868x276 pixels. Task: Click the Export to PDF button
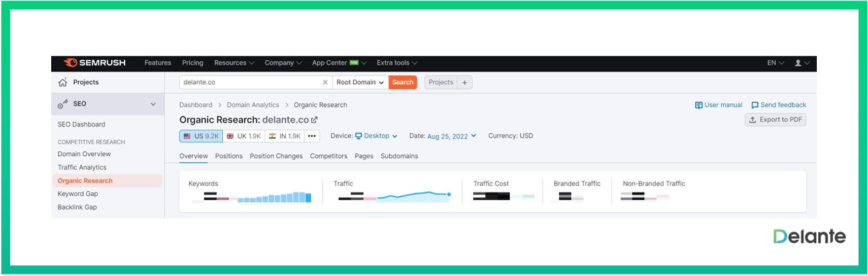point(775,120)
